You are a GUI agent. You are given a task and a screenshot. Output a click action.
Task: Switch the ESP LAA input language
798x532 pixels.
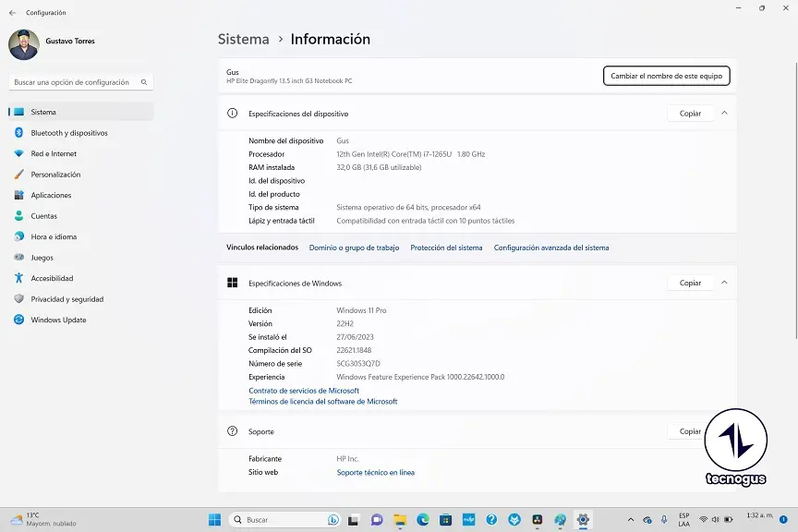tap(684, 520)
